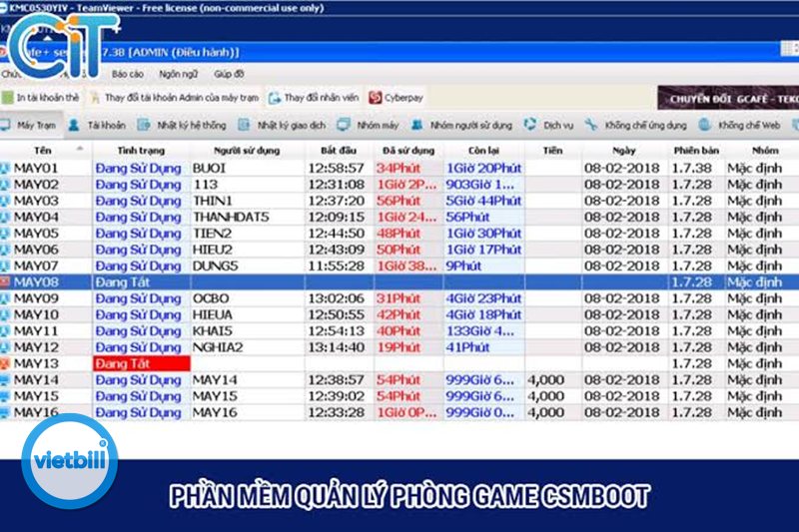Open the Ngôn ngữ menu
The height and width of the screenshot is (532, 799).
[179, 74]
